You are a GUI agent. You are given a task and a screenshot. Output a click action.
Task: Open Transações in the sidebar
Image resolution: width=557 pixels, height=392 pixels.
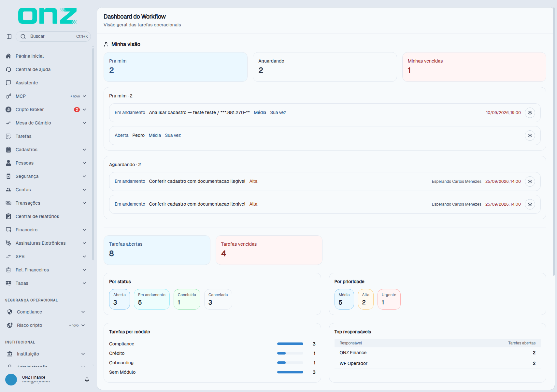[x=46, y=203]
